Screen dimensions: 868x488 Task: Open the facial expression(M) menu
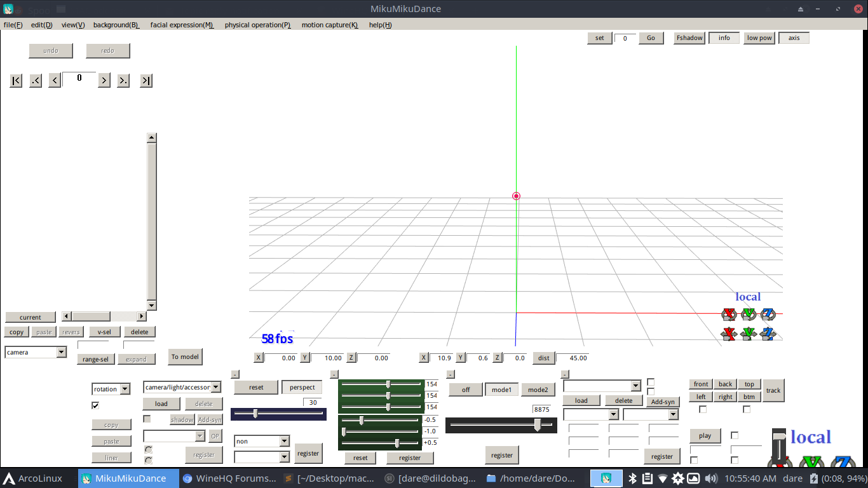click(182, 25)
